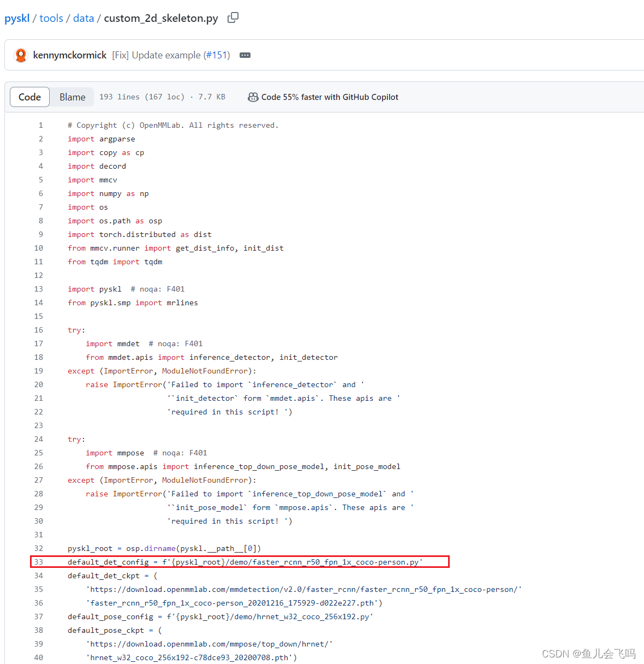
Task: Copy the file path with the copy icon
Action: pos(233,17)
